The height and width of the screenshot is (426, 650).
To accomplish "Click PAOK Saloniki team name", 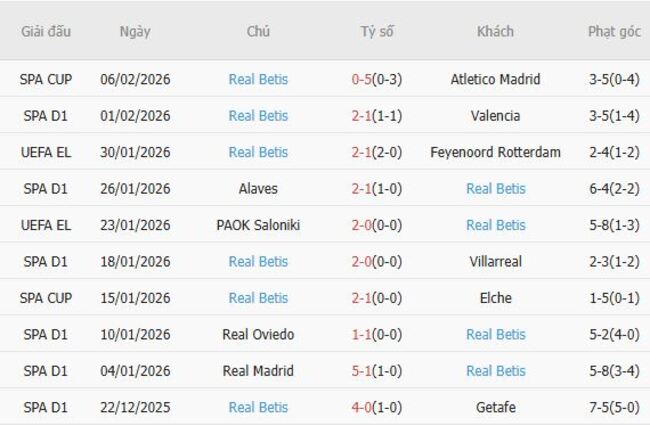I will click(x=258, y=225).
